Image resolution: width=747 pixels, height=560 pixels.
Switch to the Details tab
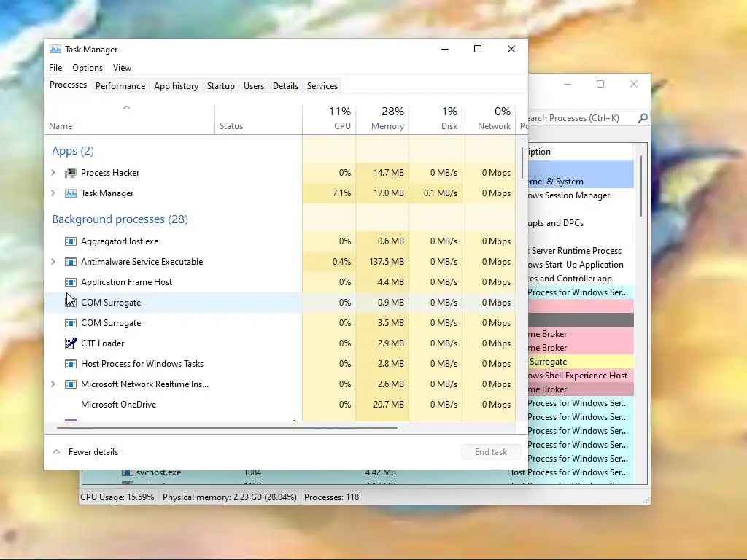pyautogui.click(x=285, y=86)
